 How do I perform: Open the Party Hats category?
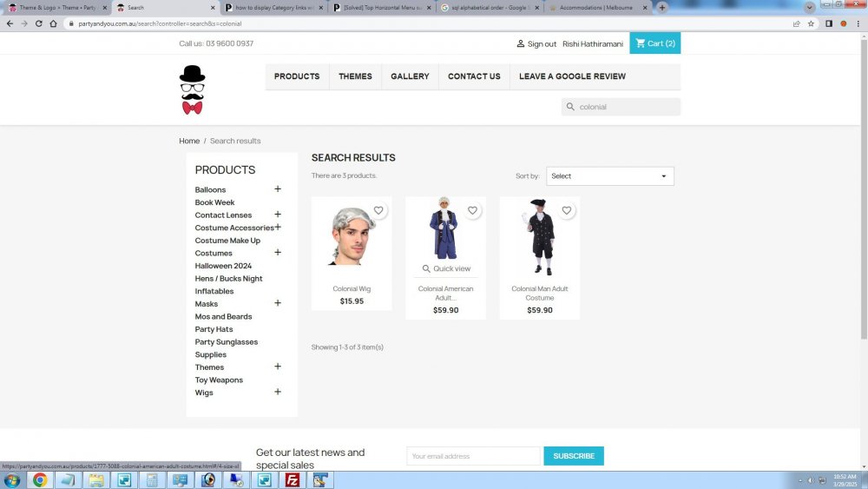click(x=214, y=329)
